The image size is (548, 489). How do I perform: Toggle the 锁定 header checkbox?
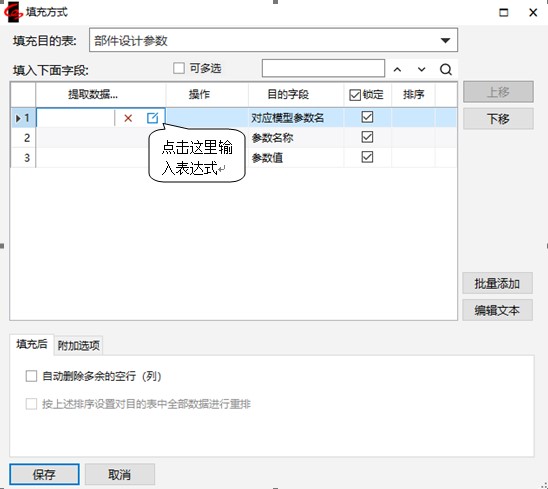pos(355,95)
